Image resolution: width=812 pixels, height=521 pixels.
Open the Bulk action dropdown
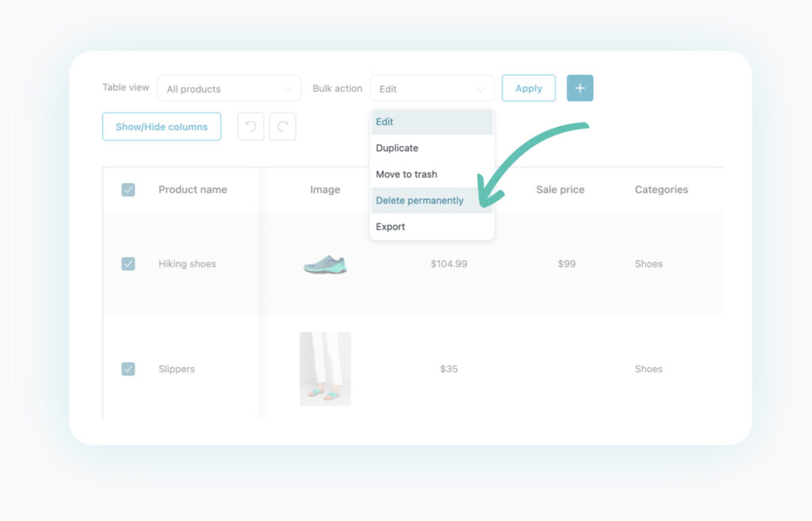coord(432,88)
